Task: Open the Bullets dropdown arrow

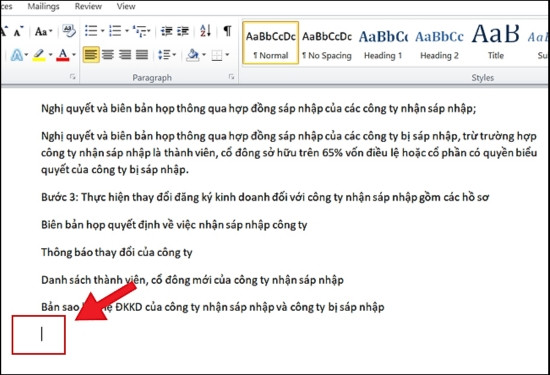Action: tap(102, 31)
